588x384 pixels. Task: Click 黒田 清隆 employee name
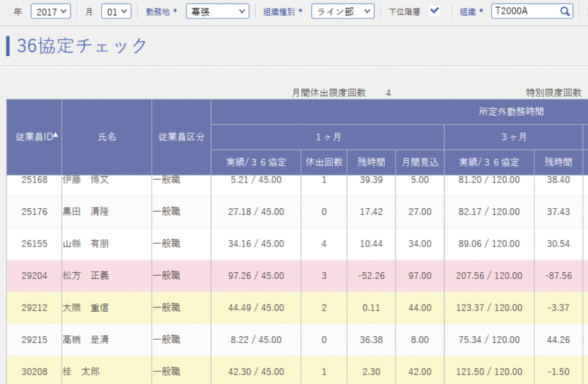tap(85, 212)
